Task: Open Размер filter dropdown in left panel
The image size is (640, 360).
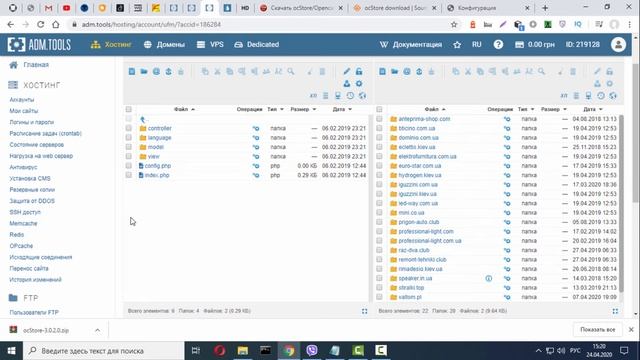Action: tap(314, 109)
